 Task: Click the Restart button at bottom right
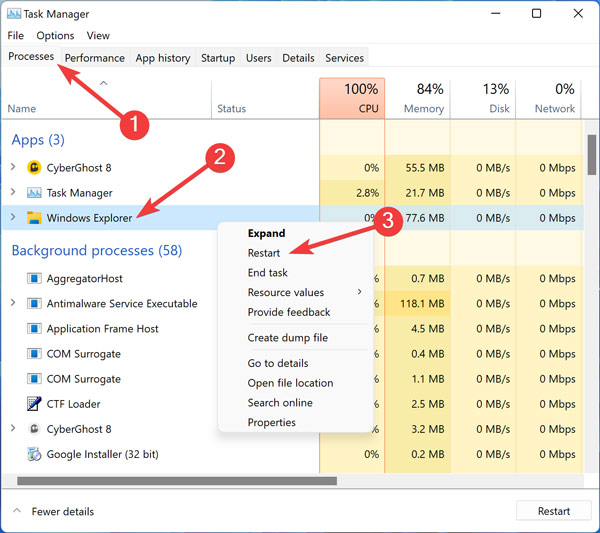click(x=553, y=511)
